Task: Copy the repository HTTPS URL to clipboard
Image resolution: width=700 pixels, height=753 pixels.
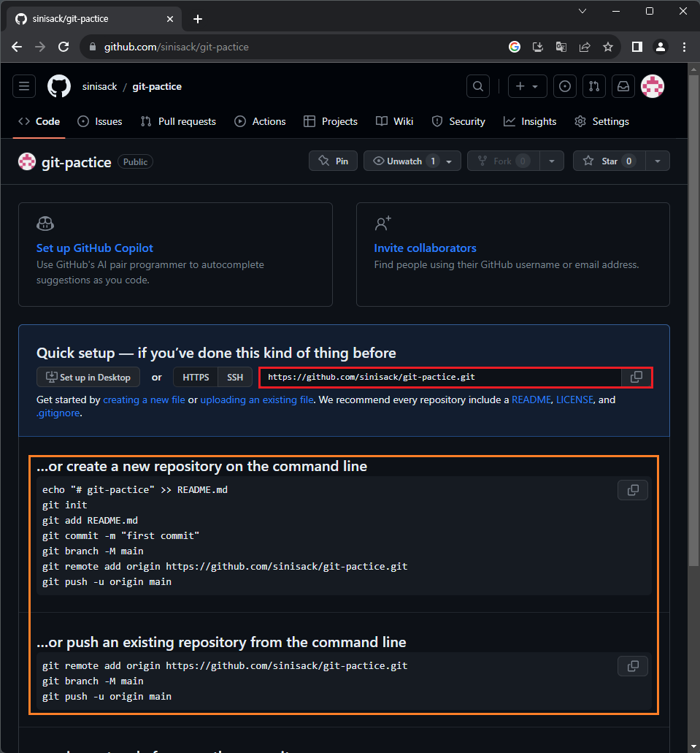Action: tap(636, 377)
